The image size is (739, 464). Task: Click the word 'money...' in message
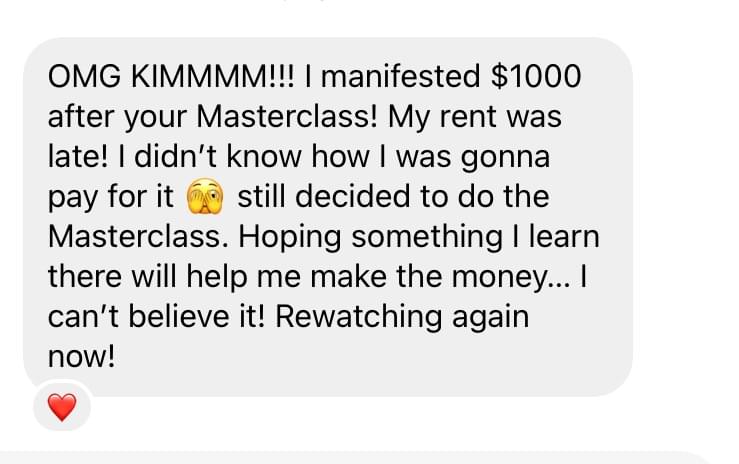[511, 277]
